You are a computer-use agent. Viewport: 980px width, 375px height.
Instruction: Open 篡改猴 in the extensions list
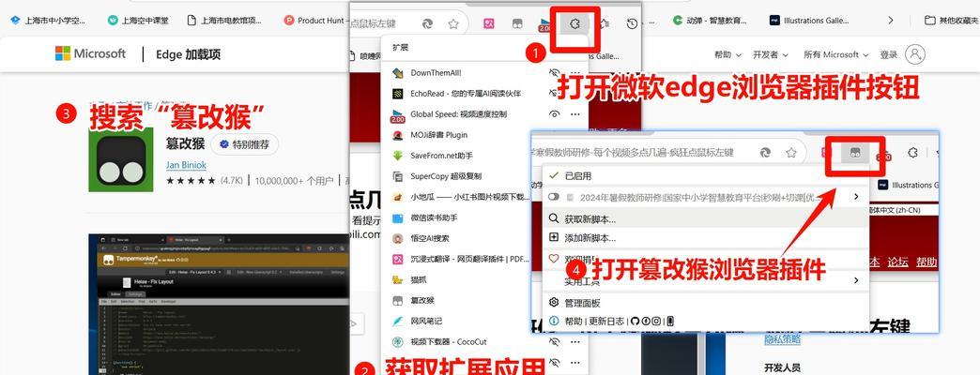pyautogui.click(x=422, y=300)
